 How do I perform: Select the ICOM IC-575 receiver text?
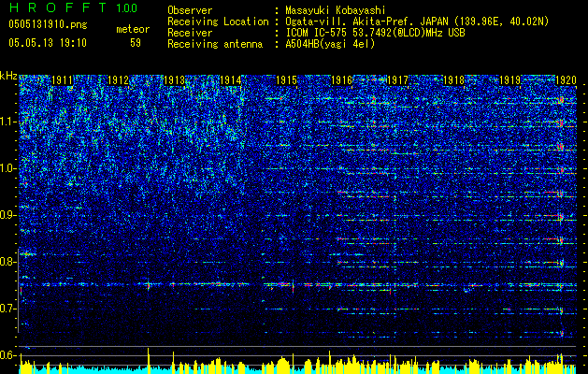click(x=376, y=33)
